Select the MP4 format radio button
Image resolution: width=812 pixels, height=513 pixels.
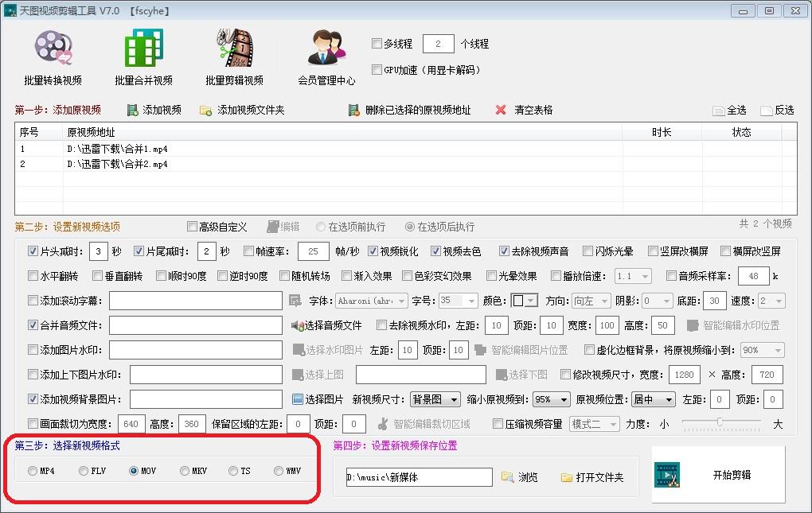click(33, 471)
